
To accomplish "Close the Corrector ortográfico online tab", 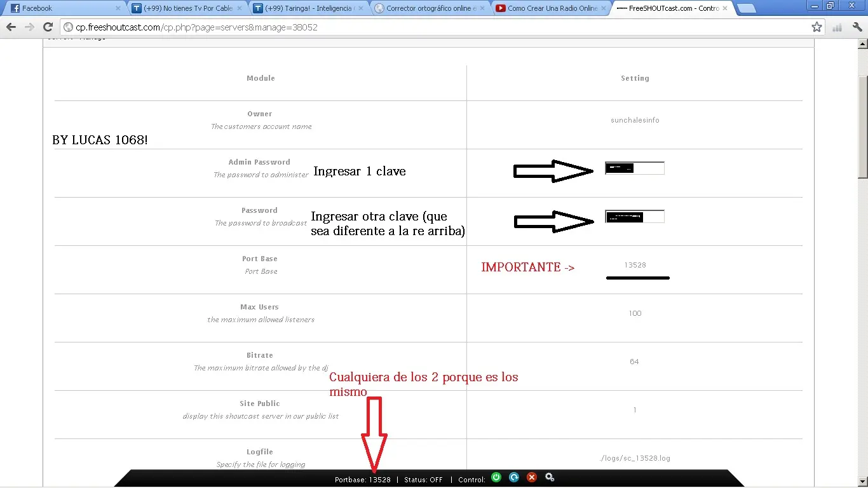I will [482, 8].
